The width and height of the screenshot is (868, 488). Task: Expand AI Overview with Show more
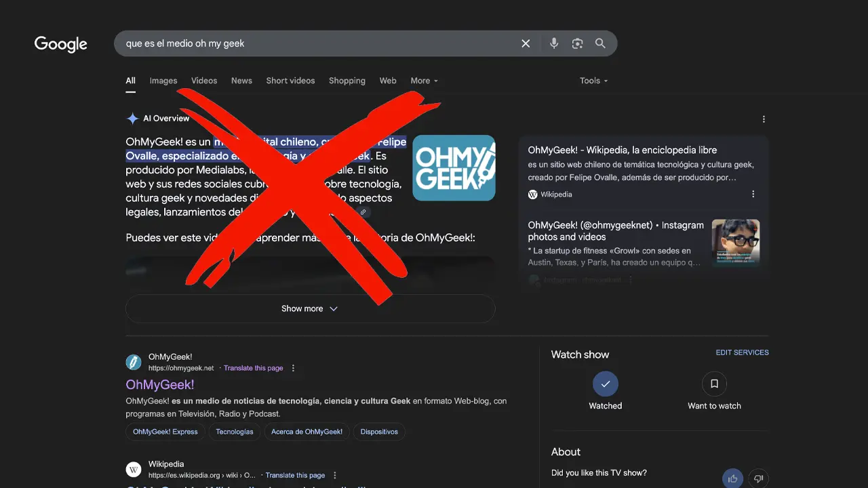310,308
